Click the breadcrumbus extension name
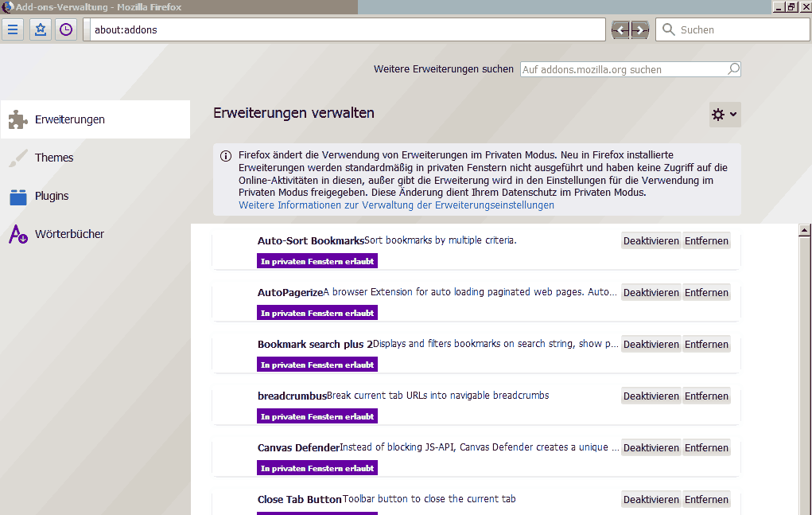 [292, 396]
